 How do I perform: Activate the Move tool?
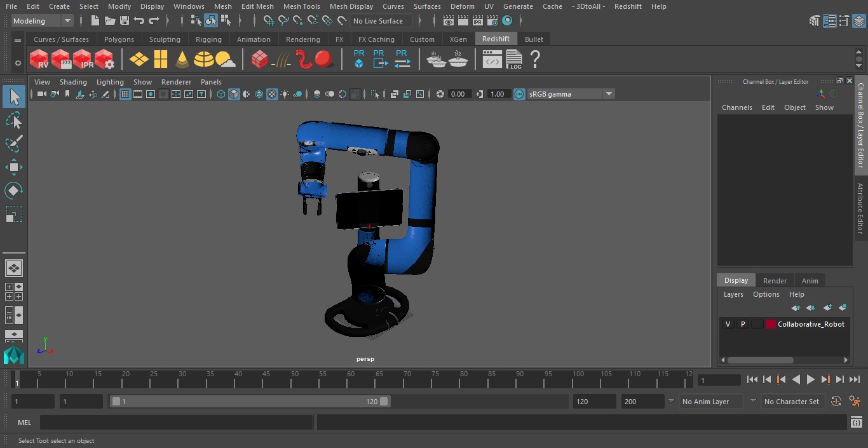point(14,167)
